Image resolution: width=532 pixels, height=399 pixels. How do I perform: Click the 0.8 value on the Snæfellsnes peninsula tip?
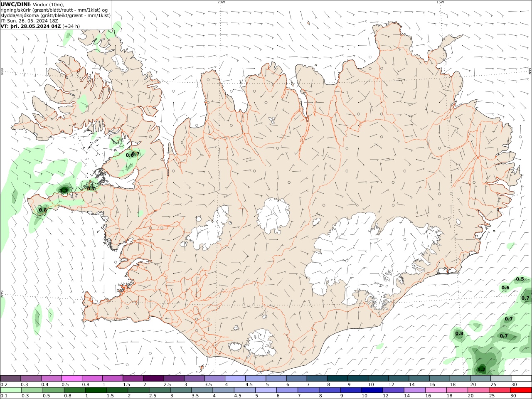pyautogui.click(x=43, y=210)
